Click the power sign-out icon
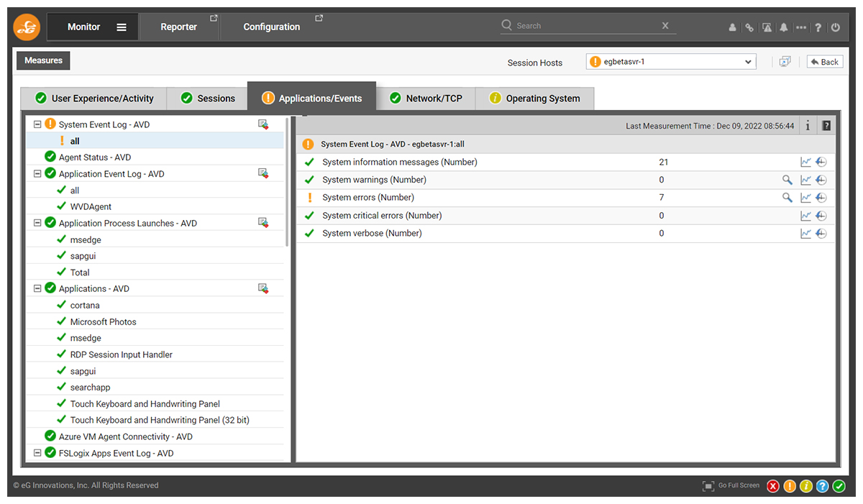This screenshot has width=863, height=504. [835, 27]
